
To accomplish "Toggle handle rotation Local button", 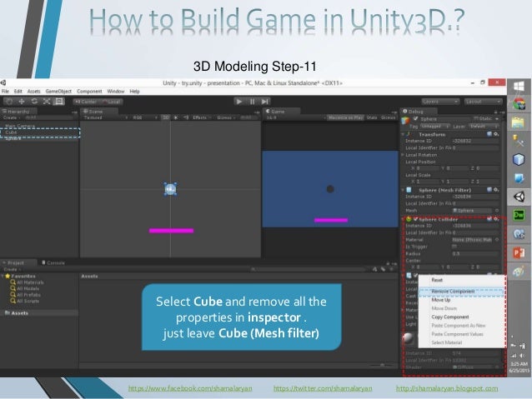I will (111, 102).
